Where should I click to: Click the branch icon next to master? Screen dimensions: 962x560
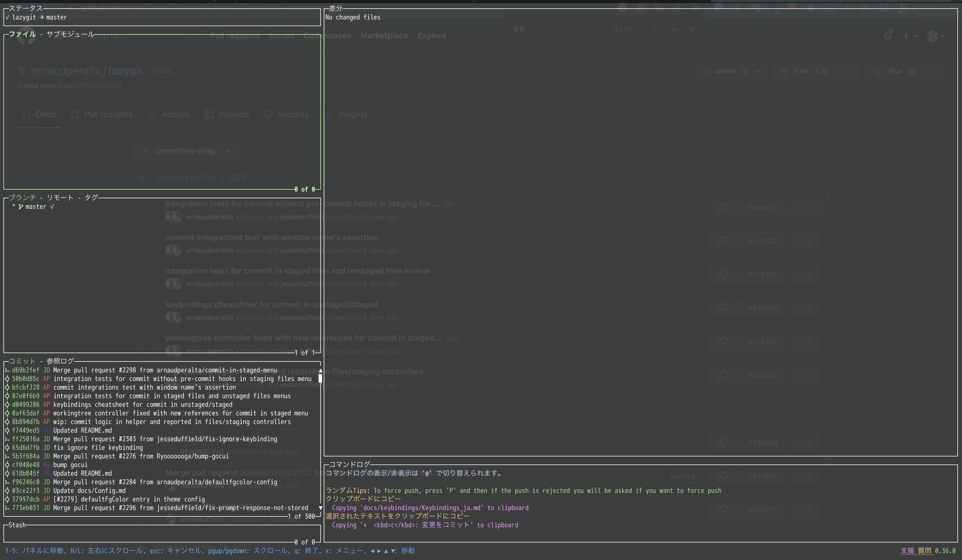(x=21, y=207)
